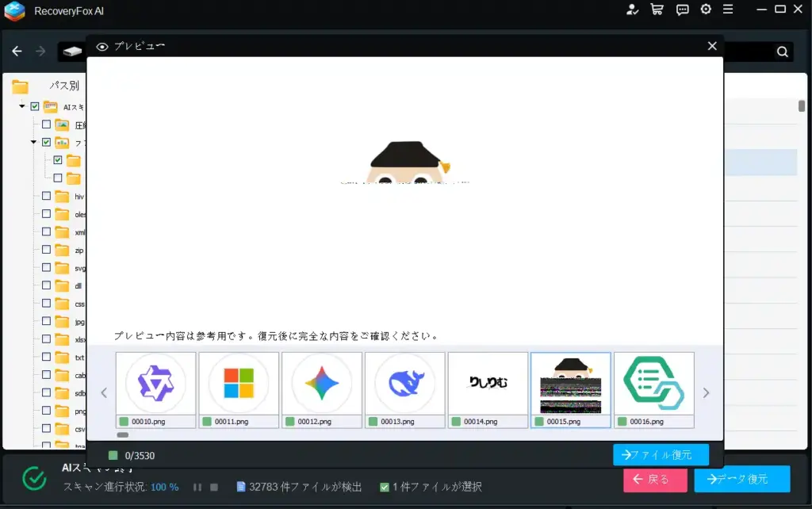
Task: Select the 00013.png thumbnail
Action: pyautogui.click(x=404, y=383)
